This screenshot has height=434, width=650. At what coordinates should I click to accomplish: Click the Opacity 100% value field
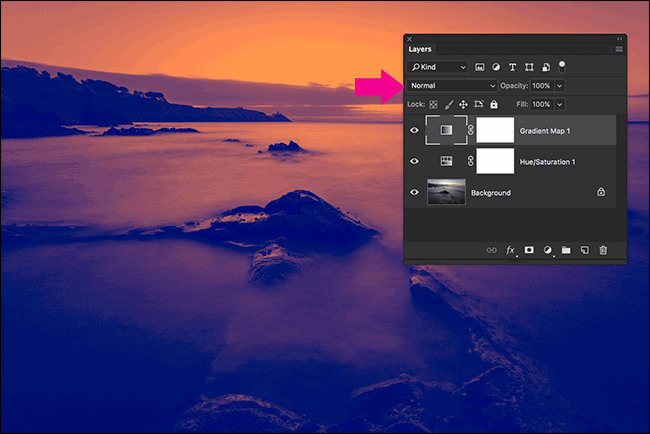[541, 86]
